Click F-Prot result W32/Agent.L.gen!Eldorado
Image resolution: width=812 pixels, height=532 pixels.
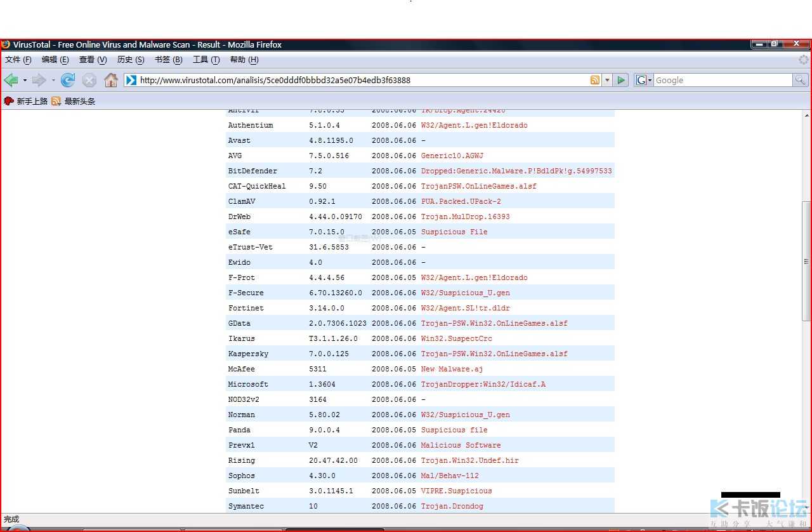[475, 277]
